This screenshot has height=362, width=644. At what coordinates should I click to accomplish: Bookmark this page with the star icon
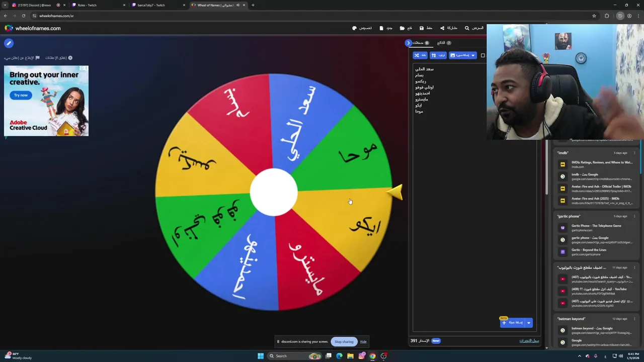[594, 16]
